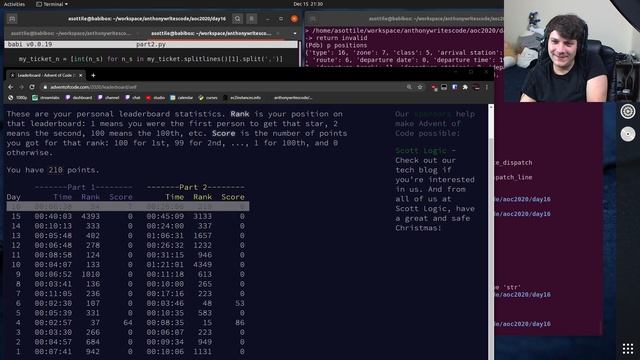This screenshot has height=360, width=640.
Task: Click Day 6 Part 2 score 53
Action: [240, 303]
